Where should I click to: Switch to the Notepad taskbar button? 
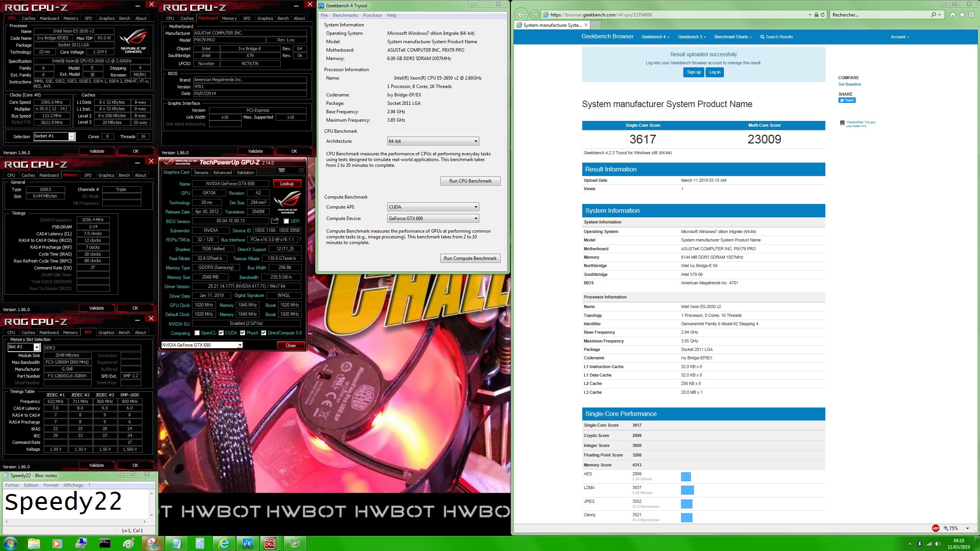pos(176,543)
